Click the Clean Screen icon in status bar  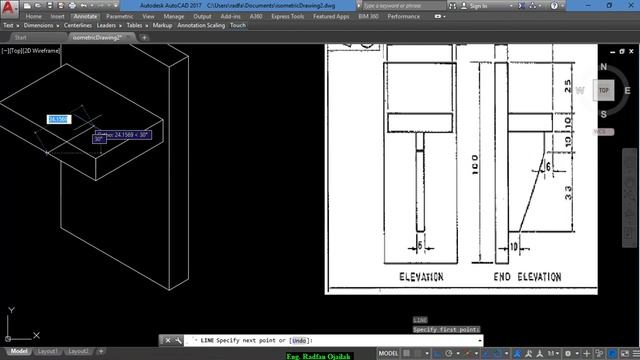pos(625,353)
